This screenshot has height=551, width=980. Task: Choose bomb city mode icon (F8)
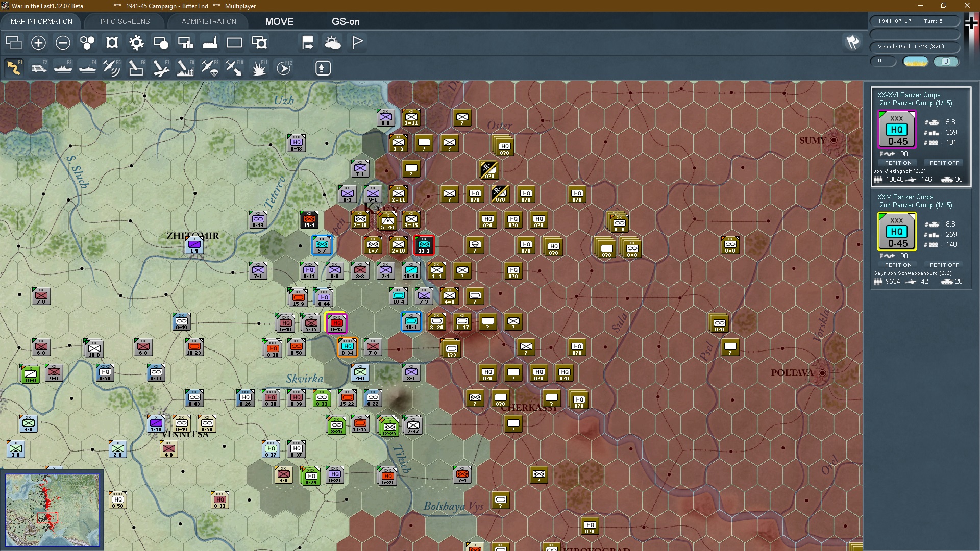point(185,68)
